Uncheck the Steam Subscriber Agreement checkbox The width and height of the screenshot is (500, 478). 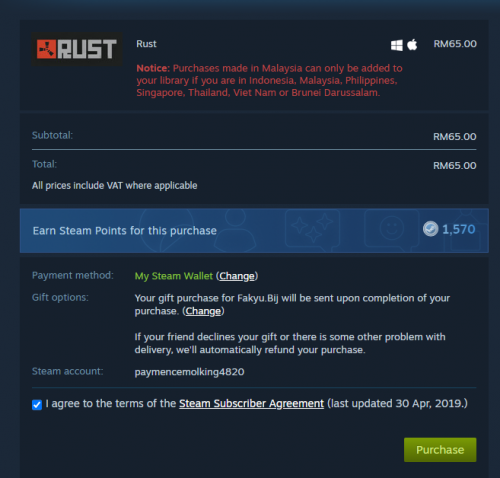[37, 405]
